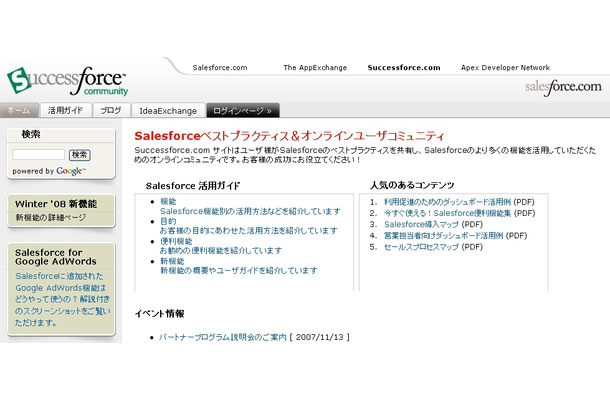Screen dimensions: 610x400
Task: Open the IdeaExchange tab
Action: (168, 111)
